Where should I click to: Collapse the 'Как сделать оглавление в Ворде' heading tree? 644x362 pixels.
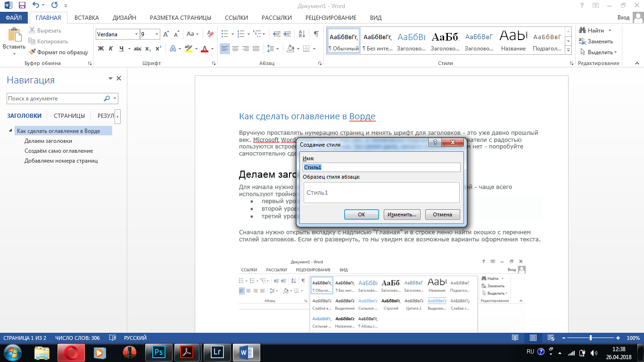click(10, 131)
